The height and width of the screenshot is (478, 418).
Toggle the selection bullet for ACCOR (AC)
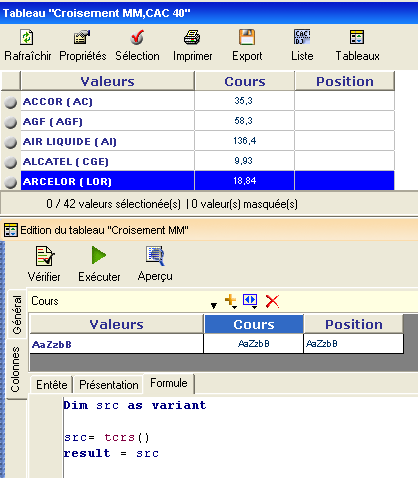click(11, 102)
